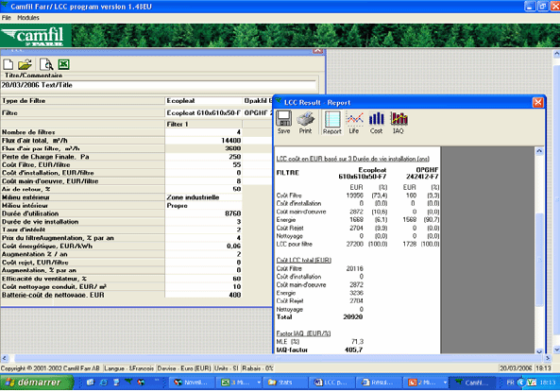Viewport: 560px width, 392px height.
Task: Click the left arrow of the horizontal scrollbar
Action: coord(5,358)
